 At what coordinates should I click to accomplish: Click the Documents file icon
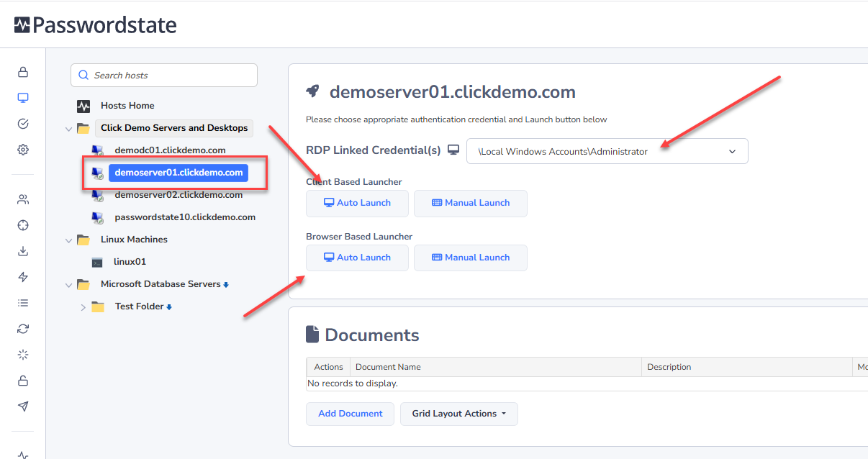[x=312, y=335]
